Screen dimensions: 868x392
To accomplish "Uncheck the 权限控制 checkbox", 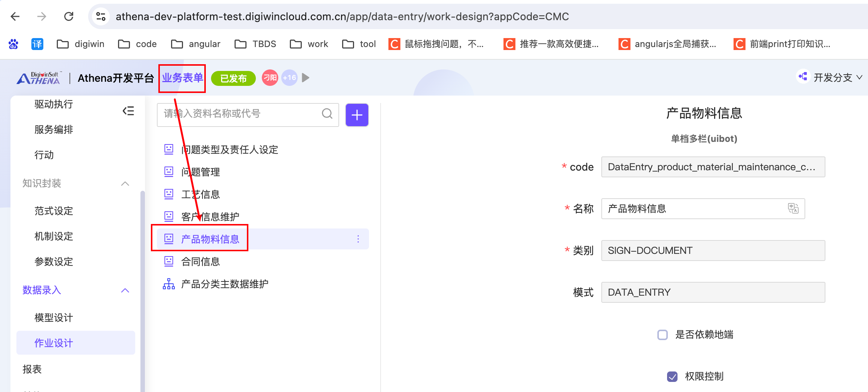I will pyautogui.click(x=672, y=376).
